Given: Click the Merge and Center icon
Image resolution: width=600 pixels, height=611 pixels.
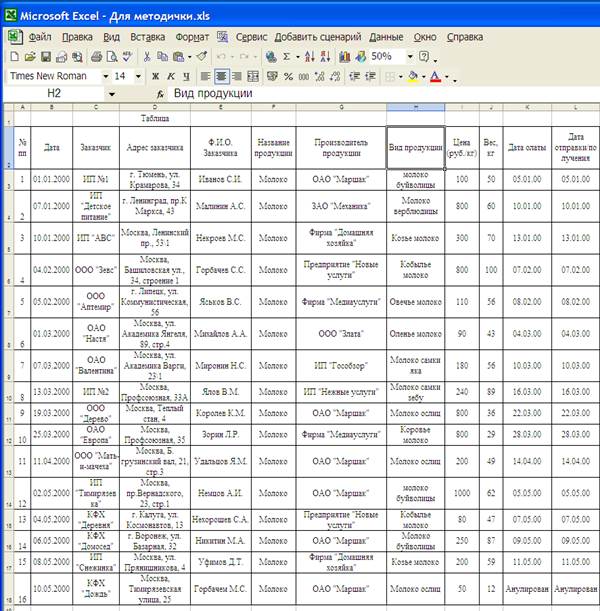Looking at the screenshot, I should (x=253, y=76).
